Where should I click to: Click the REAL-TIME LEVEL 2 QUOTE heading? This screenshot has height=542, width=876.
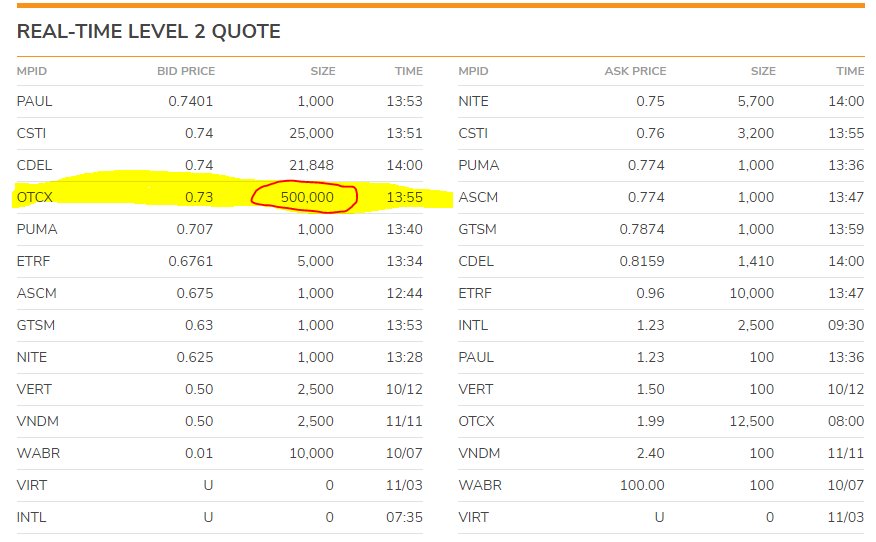click(149, 31)
